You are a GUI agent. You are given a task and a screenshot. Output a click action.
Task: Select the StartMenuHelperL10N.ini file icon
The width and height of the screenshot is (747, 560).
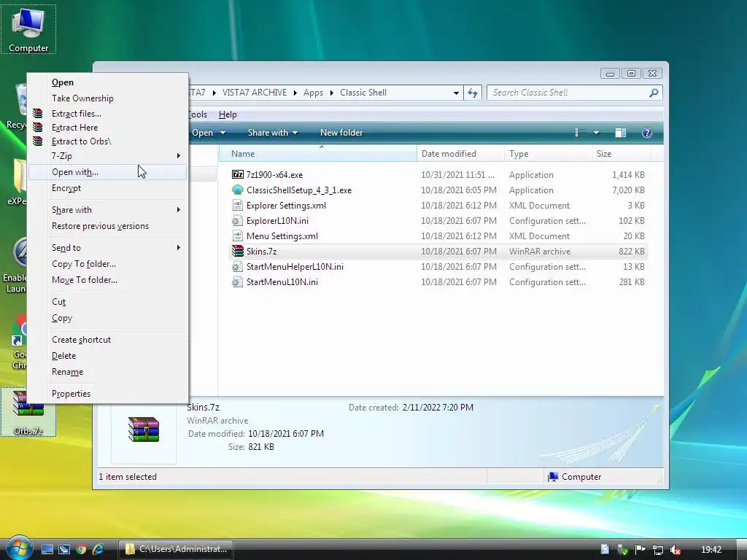tap(237, 267)
